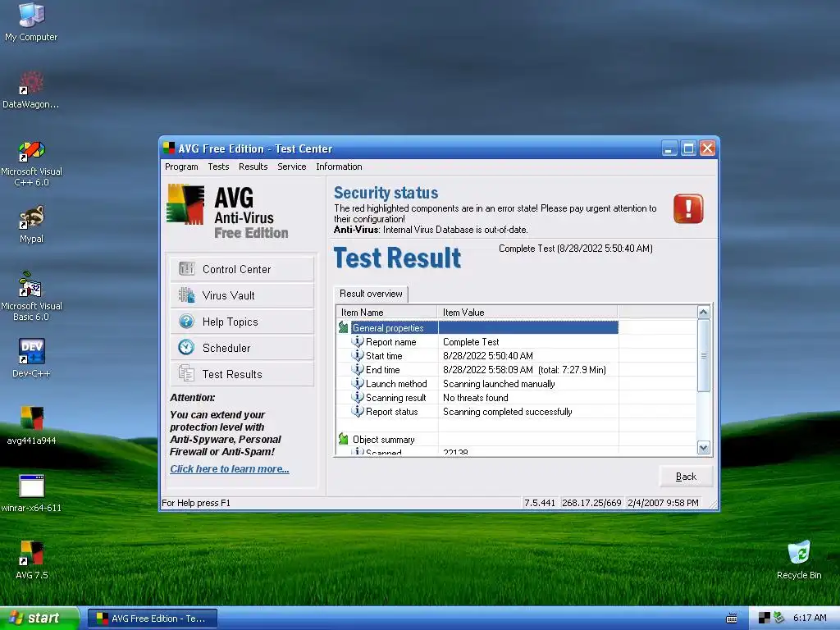Open the Recycle Bin
840x630 pixels.
point(799,559)
